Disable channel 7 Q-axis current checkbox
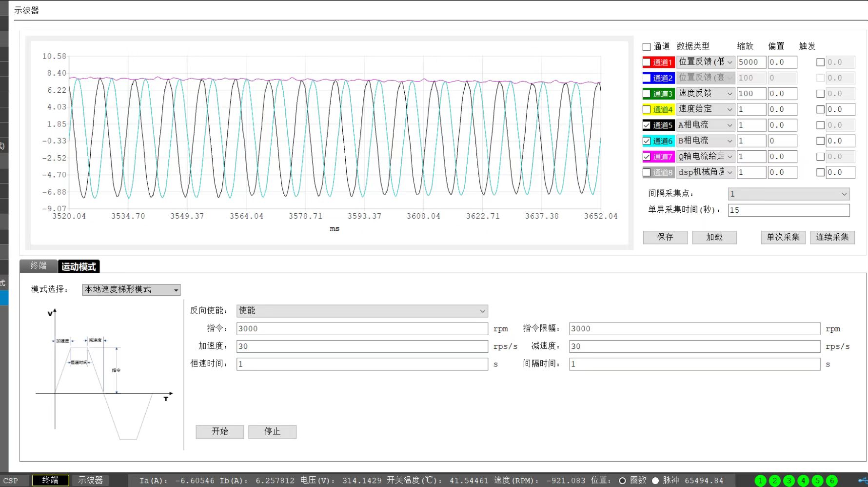 coord(647,157)
